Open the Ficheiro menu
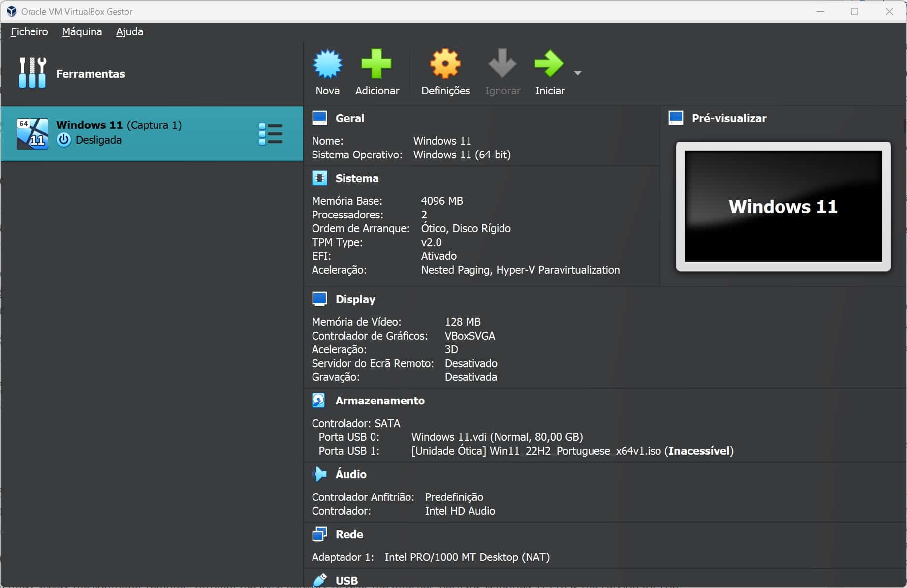The image size is (907, 588). (30, 32)
